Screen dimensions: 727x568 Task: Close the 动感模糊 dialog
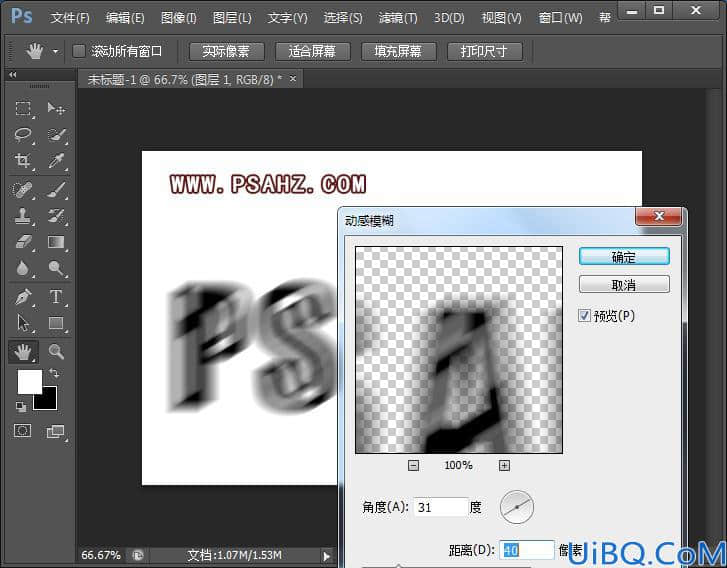point(658,216)
